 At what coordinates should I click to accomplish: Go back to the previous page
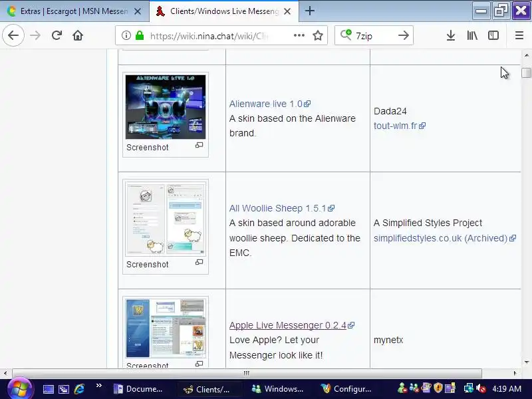click(x=13, y=35)
